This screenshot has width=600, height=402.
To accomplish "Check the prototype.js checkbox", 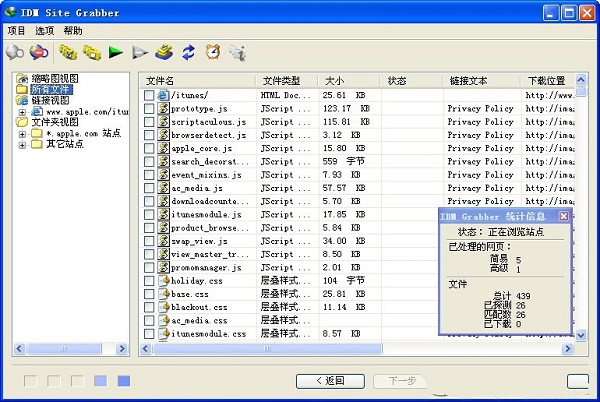I will pos(149,109).
